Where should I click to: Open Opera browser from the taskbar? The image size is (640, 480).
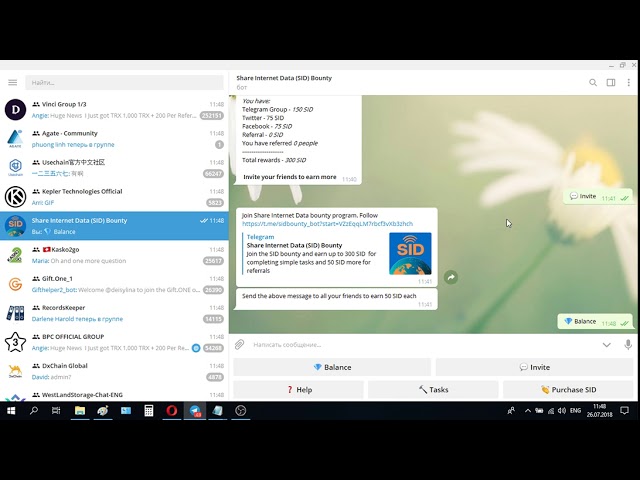point(171,411)
